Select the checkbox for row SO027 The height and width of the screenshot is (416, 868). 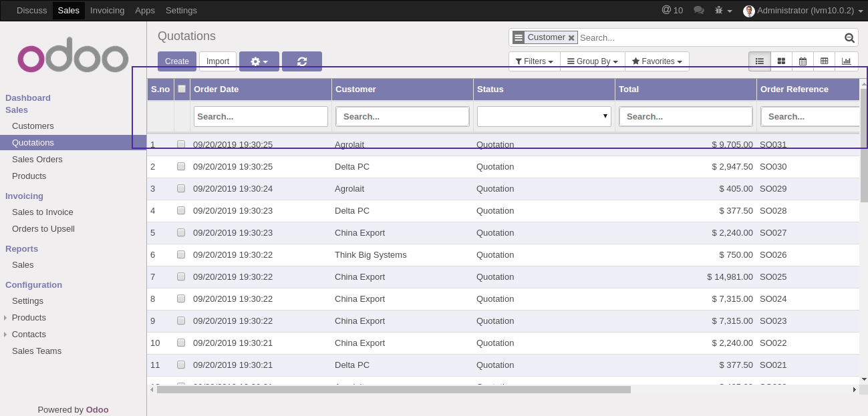[x=181, y=232]
